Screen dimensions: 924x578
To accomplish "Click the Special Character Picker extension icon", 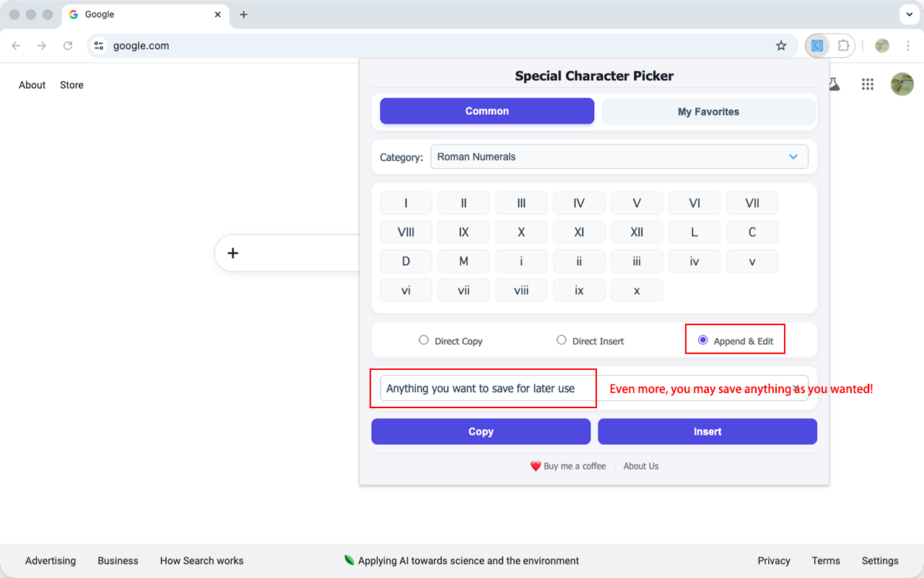I will [x=817, y=46].
